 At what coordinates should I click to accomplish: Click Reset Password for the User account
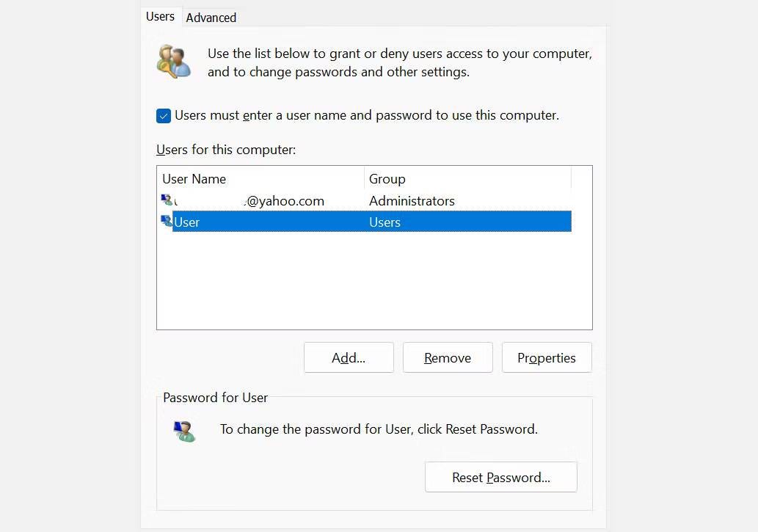(500, 477)
